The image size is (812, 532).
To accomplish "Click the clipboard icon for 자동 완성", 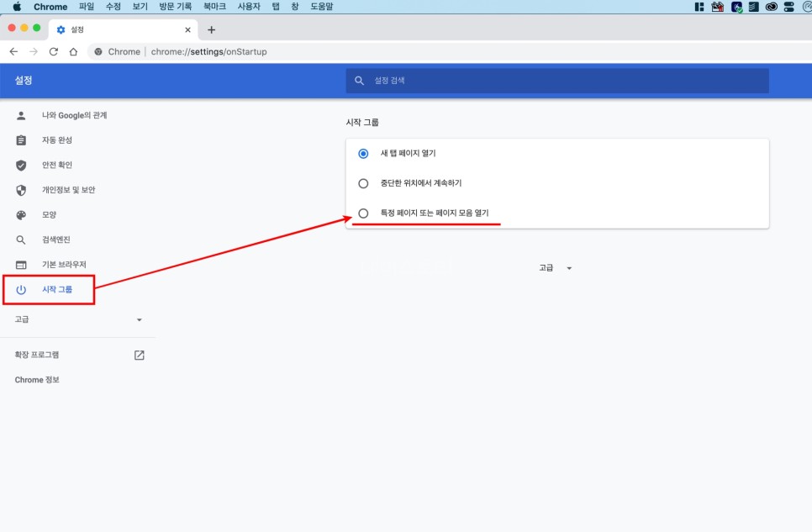I will (21, 140).
